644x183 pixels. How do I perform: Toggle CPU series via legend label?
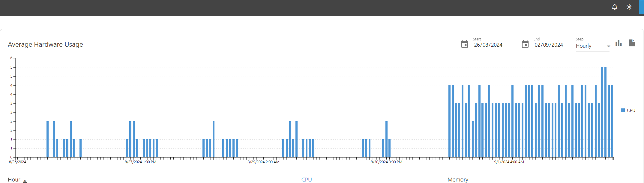click(x=631, y=111)
